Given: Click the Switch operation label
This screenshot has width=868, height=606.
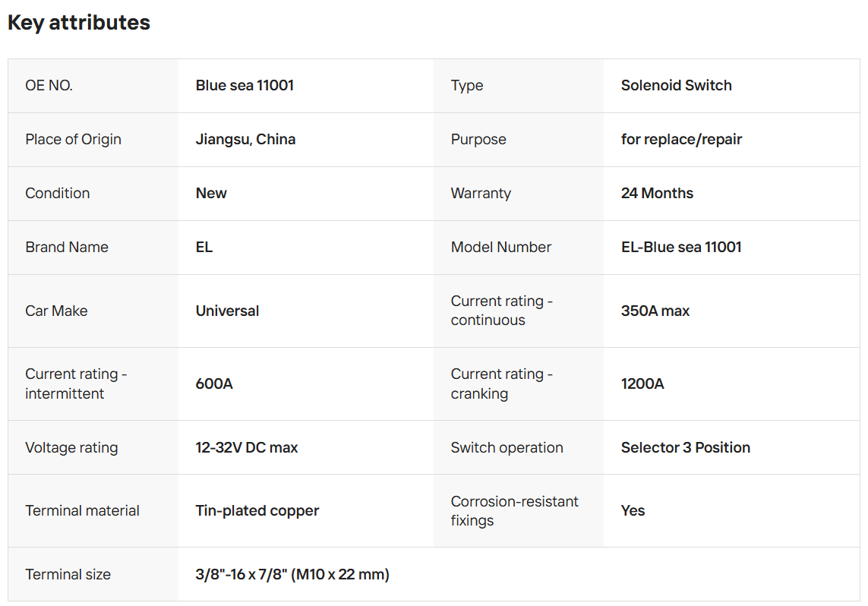Looking at the screenshot, I should pos(507,447).
